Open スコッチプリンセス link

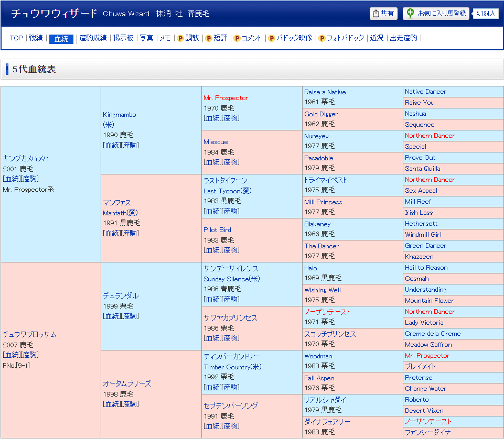click(330, 334)
